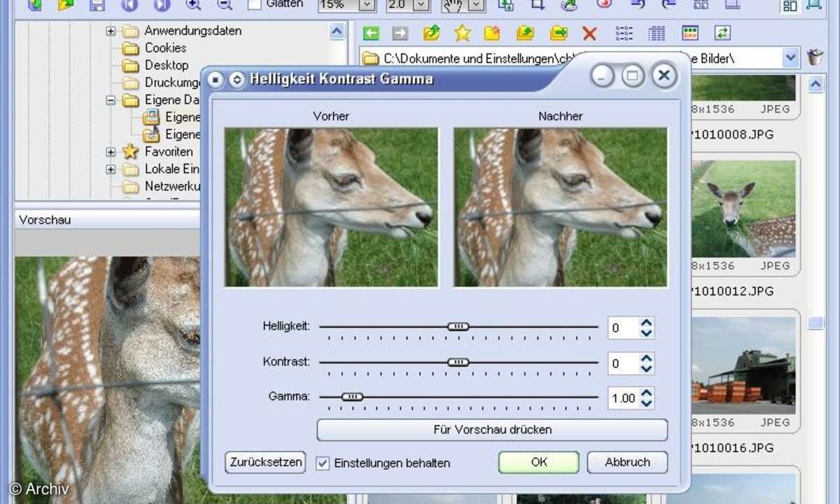Open the hand tool dropdown arrow

click(x=477, y=5)
